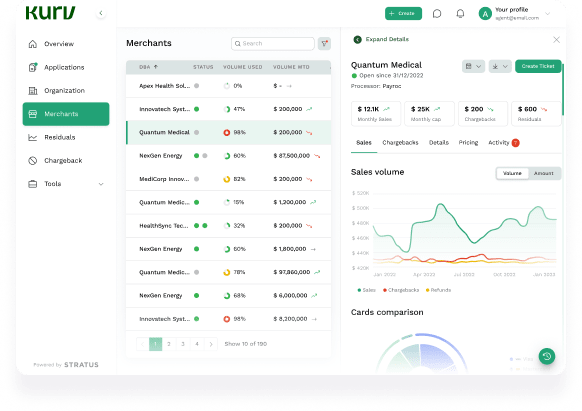
Task: Open the Pricing tab
Action: click(x=468, y=143)
